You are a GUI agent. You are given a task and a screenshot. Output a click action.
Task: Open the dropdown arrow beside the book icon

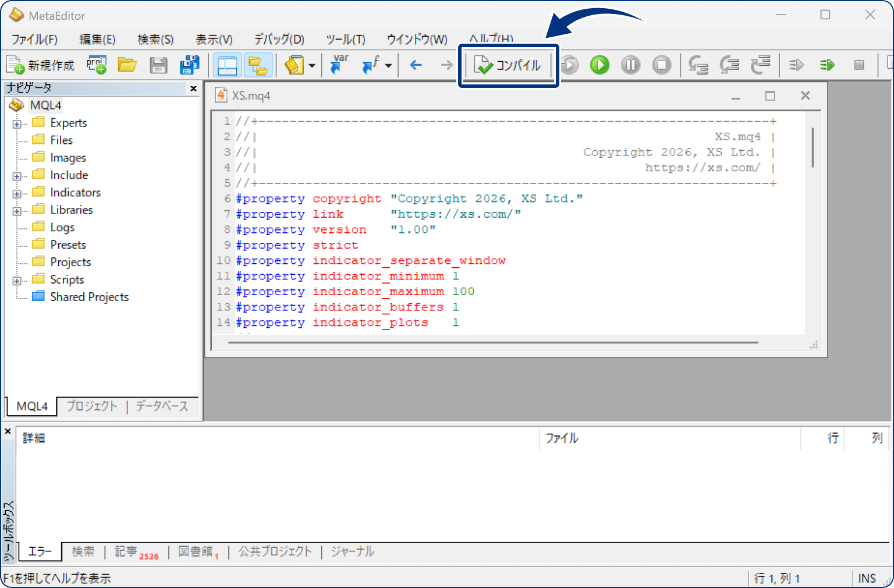(x=312, y=66)
